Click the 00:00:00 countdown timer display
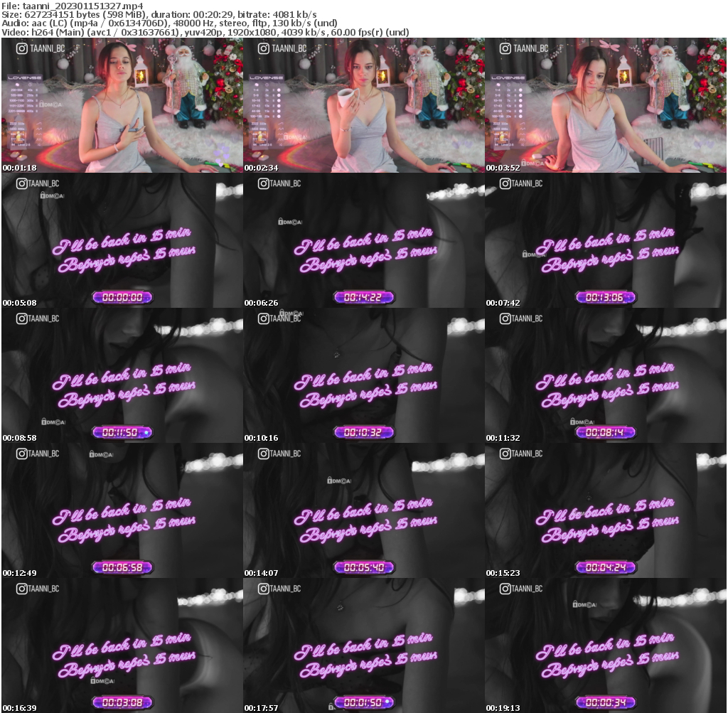 coord(121,297)
